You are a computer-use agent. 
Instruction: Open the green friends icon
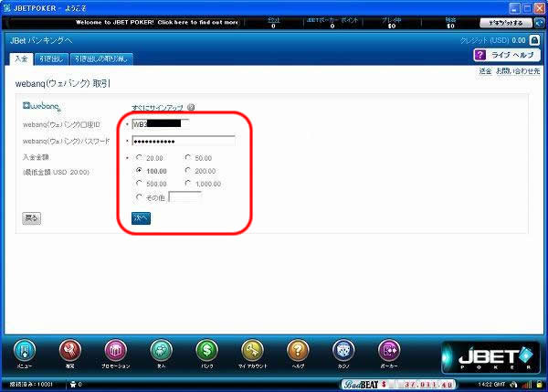click(161, 350)
